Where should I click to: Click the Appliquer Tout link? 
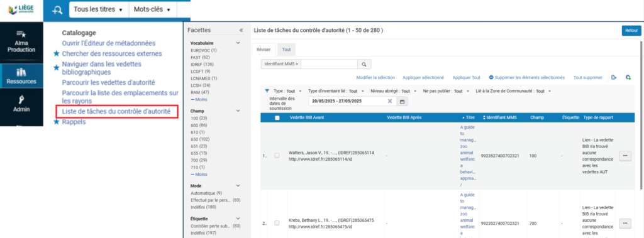pos(466,77)
